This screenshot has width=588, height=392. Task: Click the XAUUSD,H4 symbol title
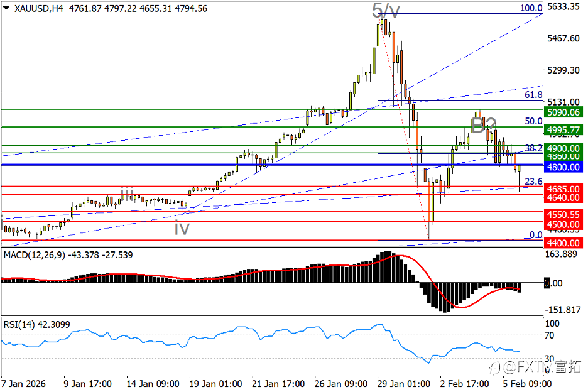39,8
